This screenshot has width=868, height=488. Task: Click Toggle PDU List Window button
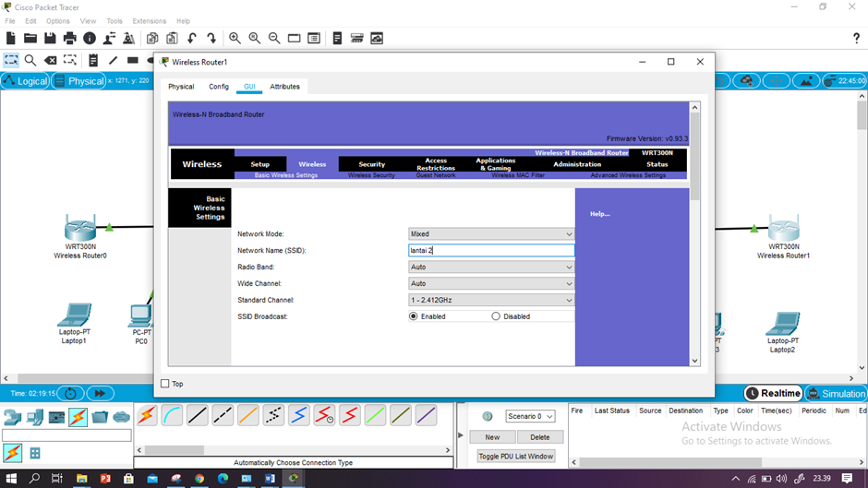pyautogui.click(x=516, y=457)
